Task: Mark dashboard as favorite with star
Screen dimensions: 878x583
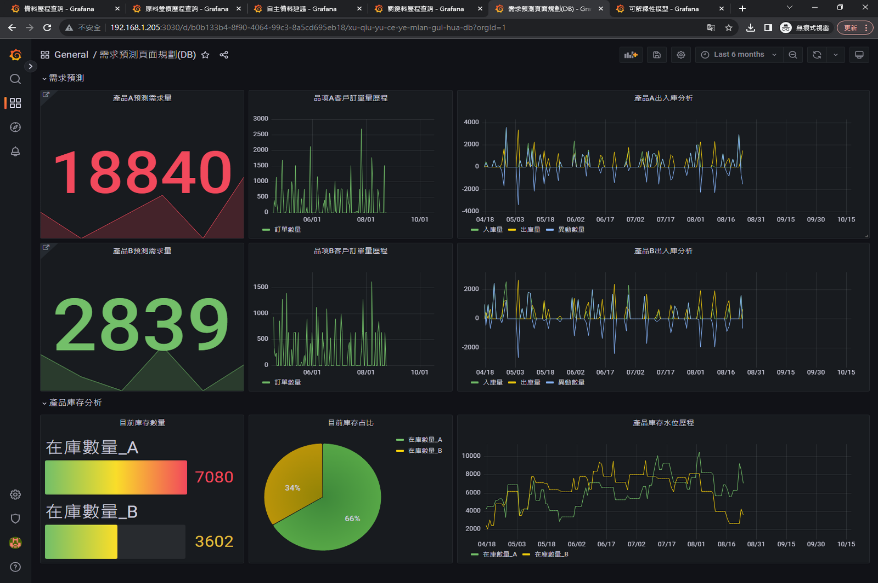Action: pyautogui.click(x=205, y=55)
